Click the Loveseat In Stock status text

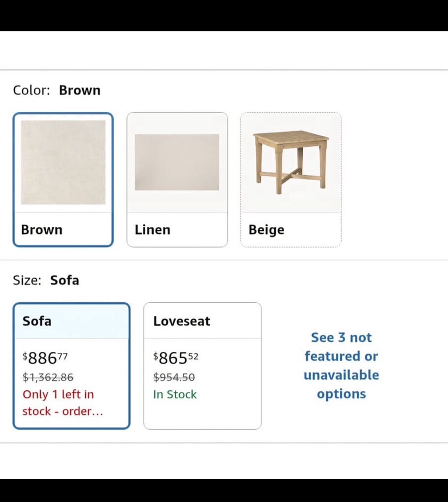click(x=175, y=394)
